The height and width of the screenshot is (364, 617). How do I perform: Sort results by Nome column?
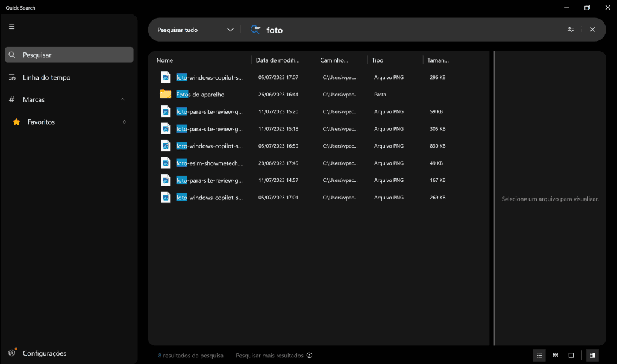click(164, 60)
